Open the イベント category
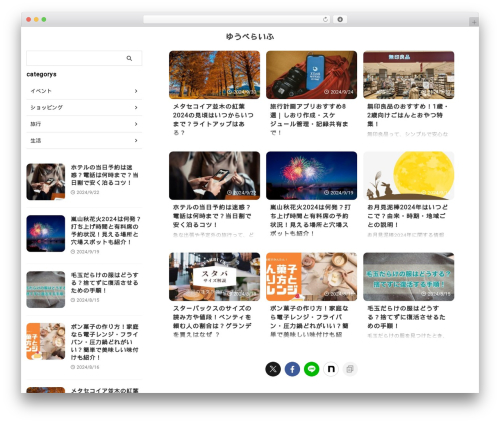This screenshot has width=500, height=423. coord(84,91)
